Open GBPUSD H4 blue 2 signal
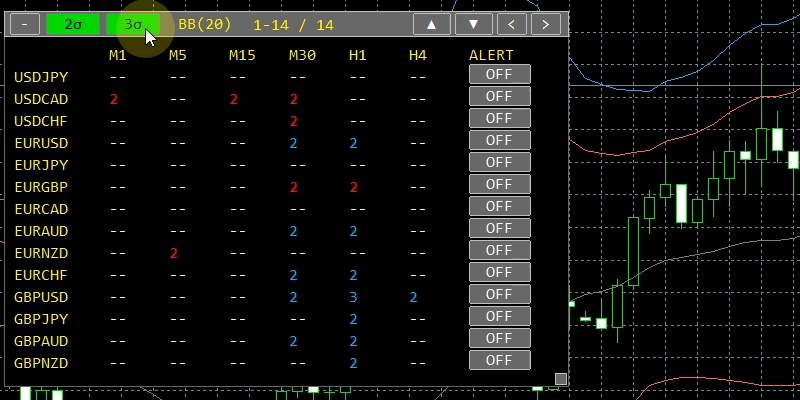Image resolution: width=800 pixels, height=400 pixels. 413,297
